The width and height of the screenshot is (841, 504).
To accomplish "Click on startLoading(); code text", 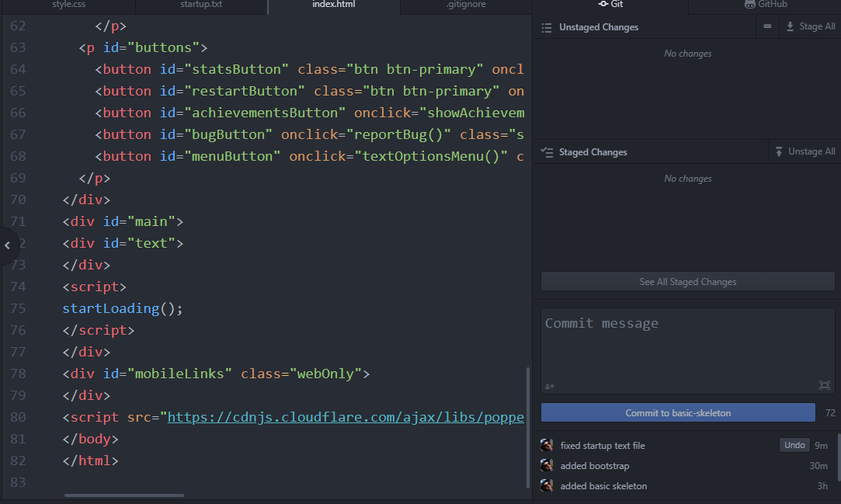I will (122, 309).
